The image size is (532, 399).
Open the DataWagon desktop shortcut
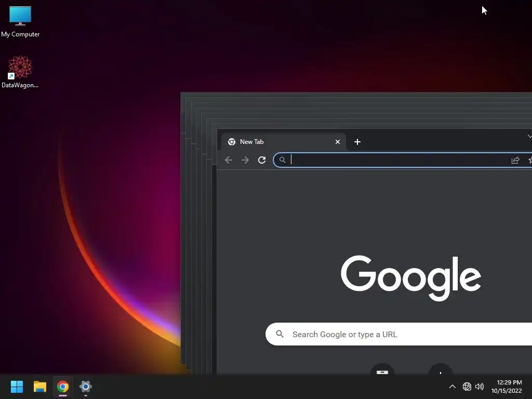coord(20,72)
